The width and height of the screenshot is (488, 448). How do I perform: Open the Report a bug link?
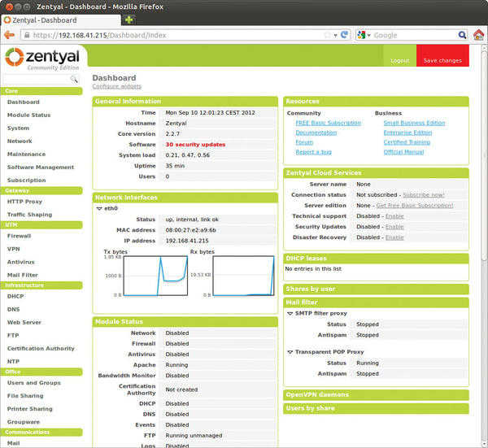[313, 152]
